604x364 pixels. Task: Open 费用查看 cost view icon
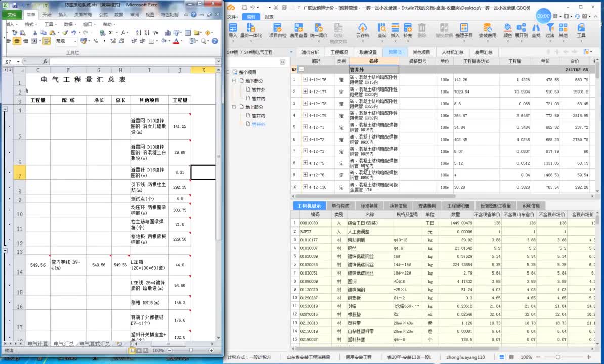coord(298,31)
